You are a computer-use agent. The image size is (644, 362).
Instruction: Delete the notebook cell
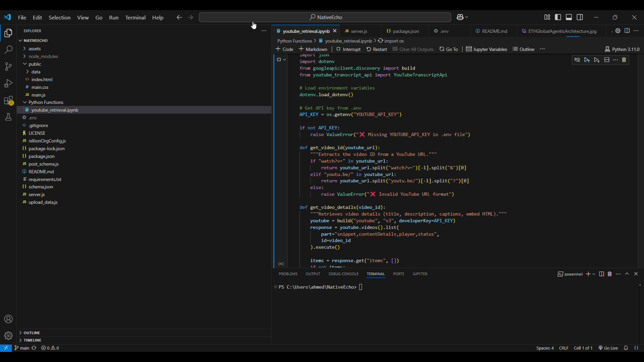(624, 60)
